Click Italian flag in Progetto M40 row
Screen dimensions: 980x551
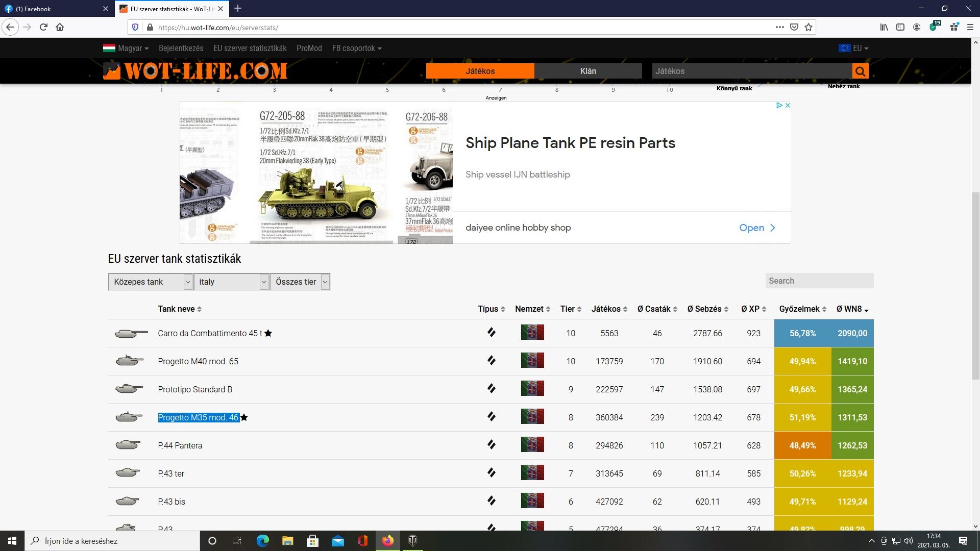[x=532, y=361]
